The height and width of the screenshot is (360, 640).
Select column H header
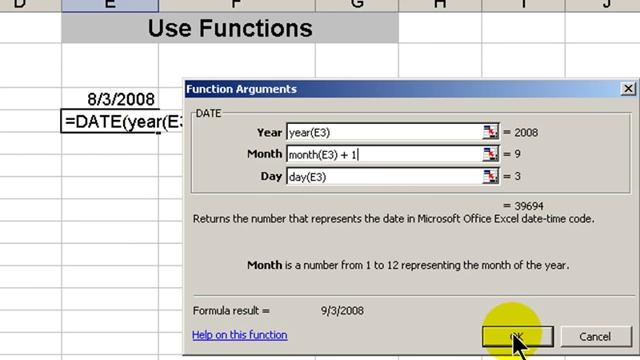pyautogui.click(x=440, y=5)
